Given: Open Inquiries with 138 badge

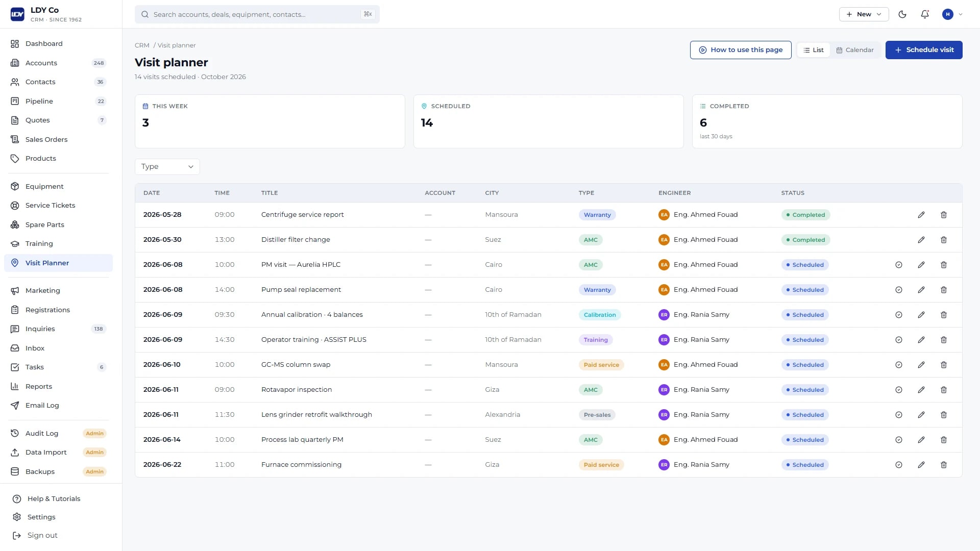Looking at the screenshot, I should point(58,329).
